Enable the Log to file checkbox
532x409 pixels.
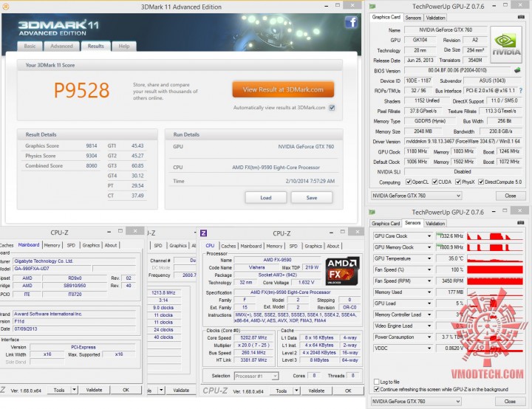click(376, 382)
